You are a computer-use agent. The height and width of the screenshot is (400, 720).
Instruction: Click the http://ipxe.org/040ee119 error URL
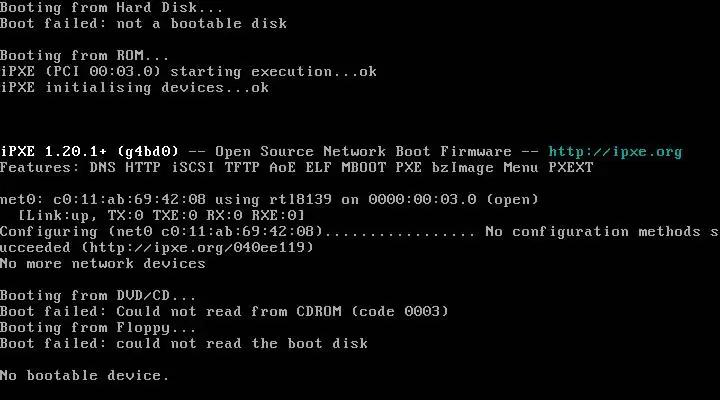pyautogui.click(x=197, y=248)
